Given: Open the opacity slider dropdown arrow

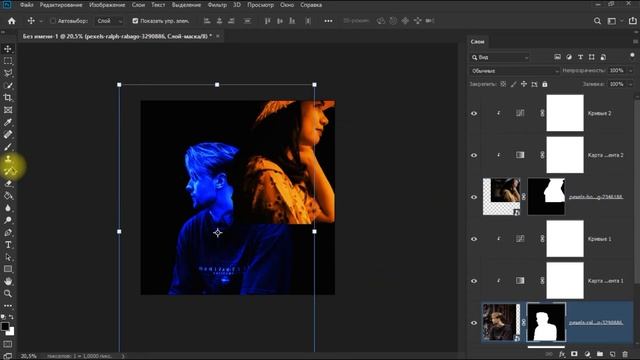Looking at the screenshot, I should (x=631, y=71).
